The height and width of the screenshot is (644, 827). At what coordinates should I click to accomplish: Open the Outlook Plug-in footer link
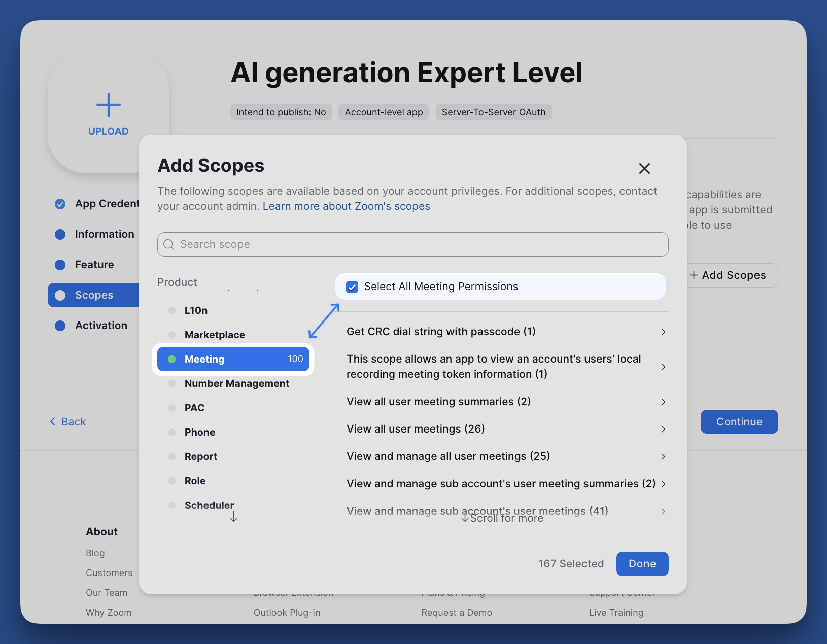click(287, 613)
